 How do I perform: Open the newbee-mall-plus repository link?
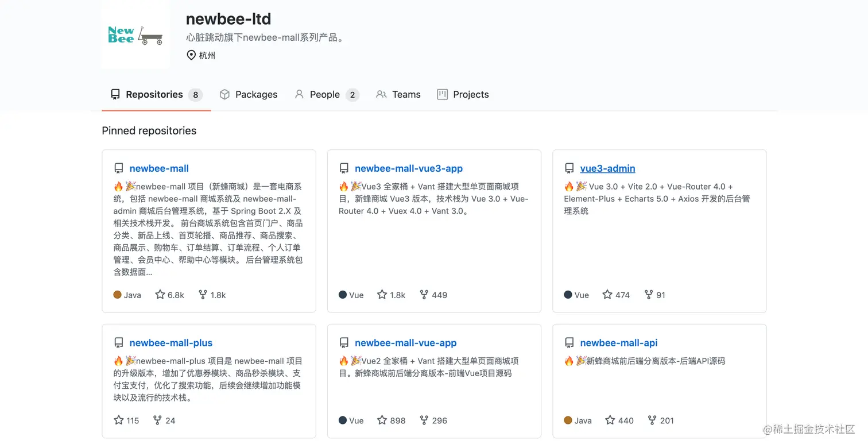pos(171,343)
